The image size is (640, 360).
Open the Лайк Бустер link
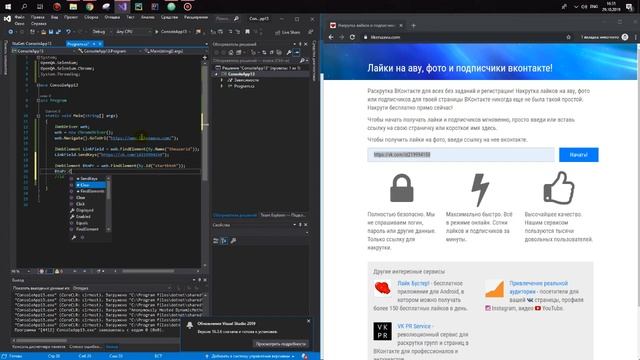413,283
